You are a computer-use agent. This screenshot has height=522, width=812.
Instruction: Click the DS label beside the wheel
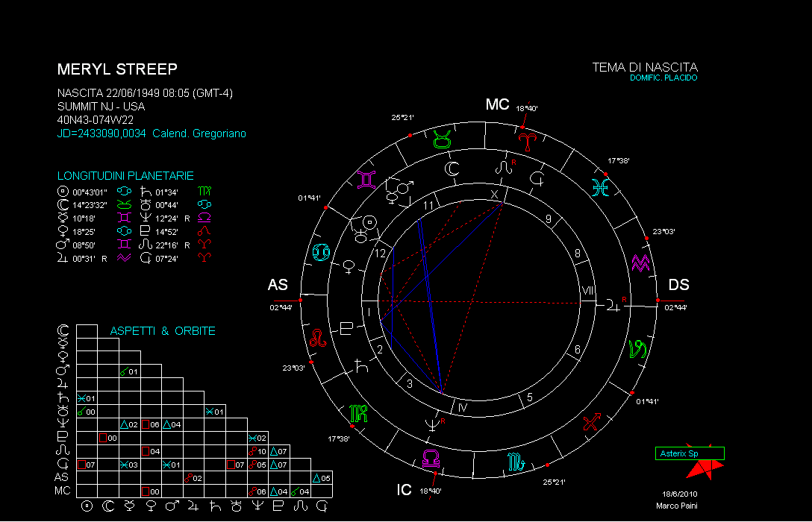pos(679,285)
